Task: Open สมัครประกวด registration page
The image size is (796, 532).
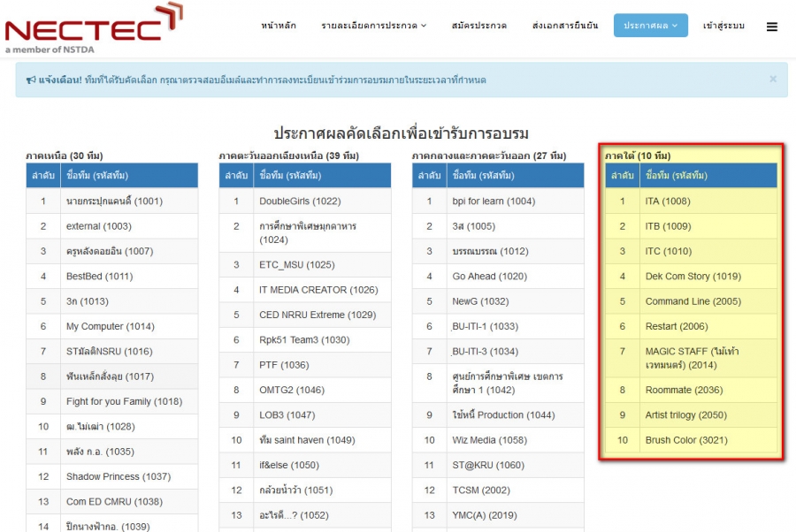Action: pos(479,26)
